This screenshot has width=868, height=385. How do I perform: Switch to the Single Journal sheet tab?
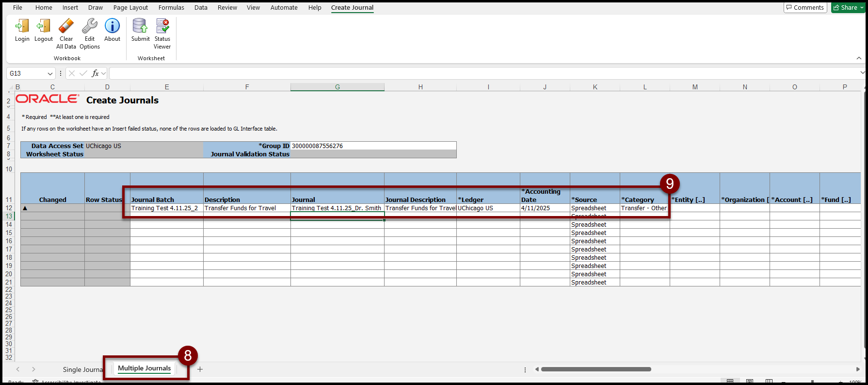coord(82,369)
